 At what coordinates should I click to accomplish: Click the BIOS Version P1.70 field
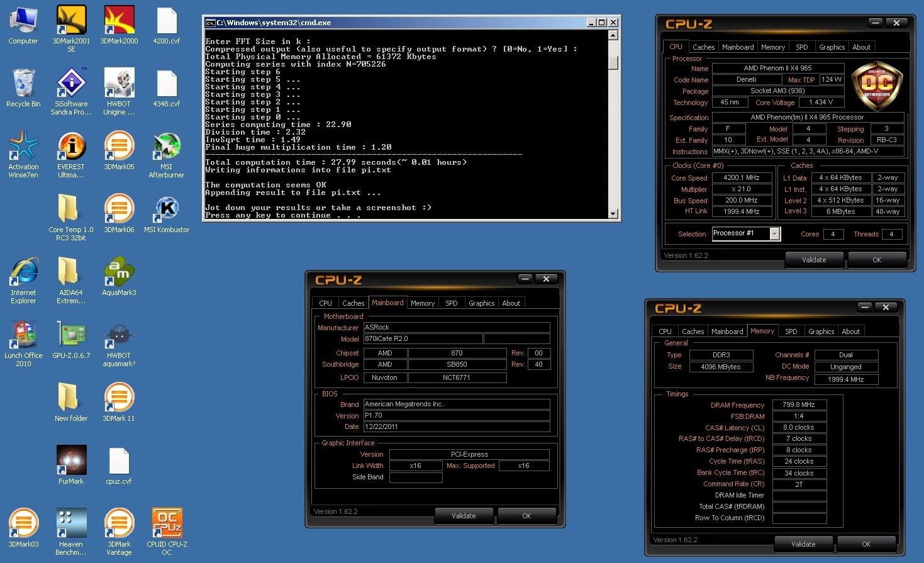tap(457, 415)
